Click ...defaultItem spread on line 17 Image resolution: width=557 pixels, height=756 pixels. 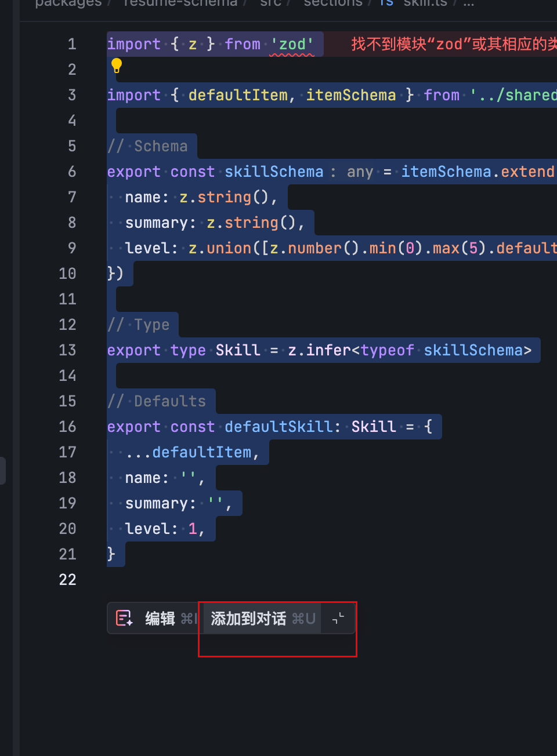point(188,452)
